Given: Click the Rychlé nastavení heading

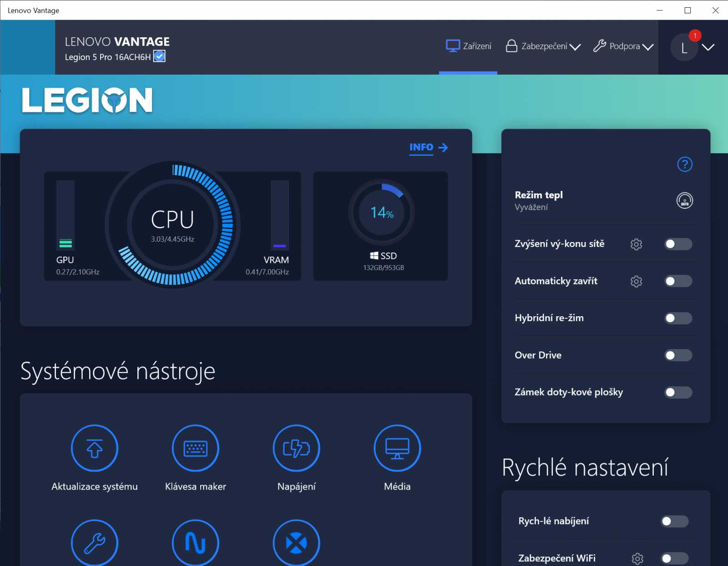Looking at the screenshot, I should point(585,468).
